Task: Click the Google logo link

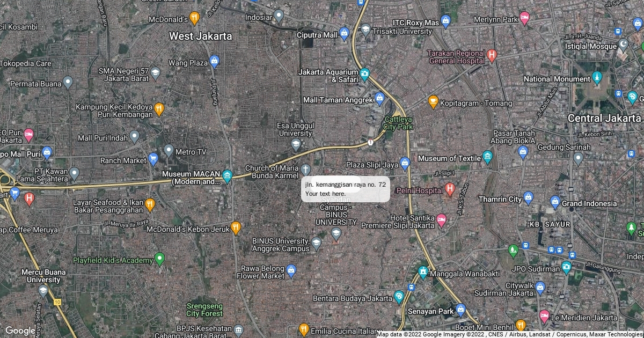Action: (20, 330)
